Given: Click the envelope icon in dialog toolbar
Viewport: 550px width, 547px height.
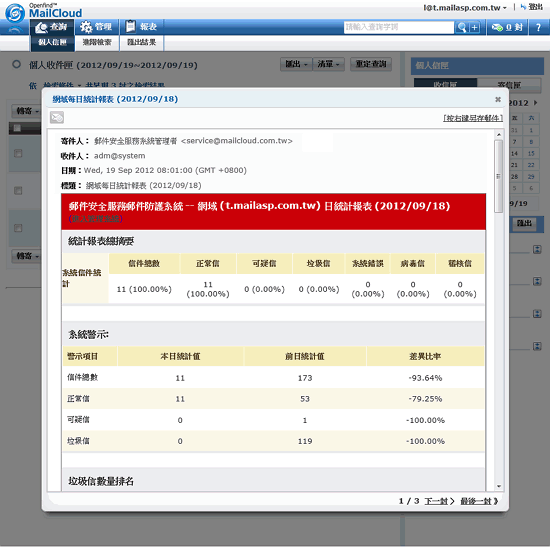Looking at the screenshot, I should pyautogui.click(x=57, y=118).
